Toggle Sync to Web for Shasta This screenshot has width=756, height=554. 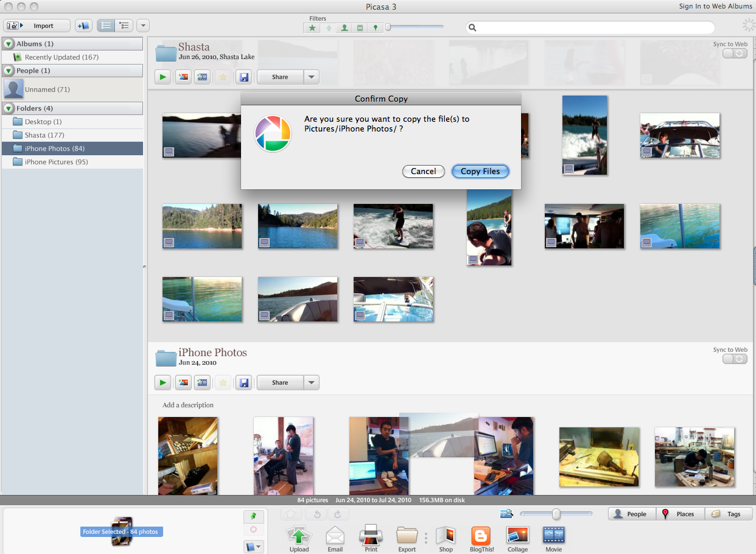click(x=735, y=54)
